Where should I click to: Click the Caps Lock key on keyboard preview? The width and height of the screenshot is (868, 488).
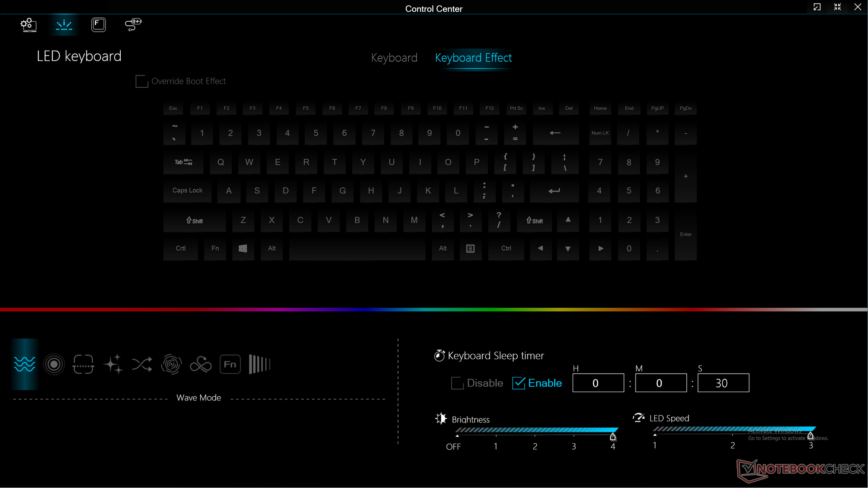click(187, 191)
